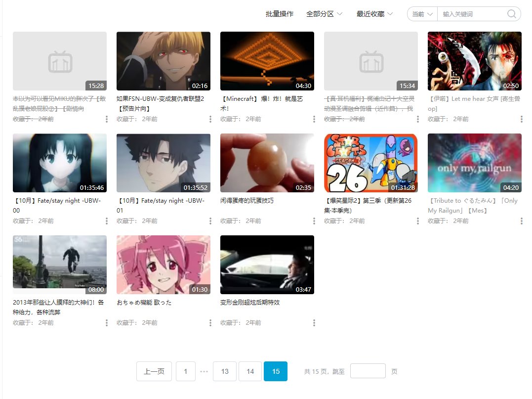532x399 pixels.
Task: Click the search magnifier icon
Action: coord(512,14)
